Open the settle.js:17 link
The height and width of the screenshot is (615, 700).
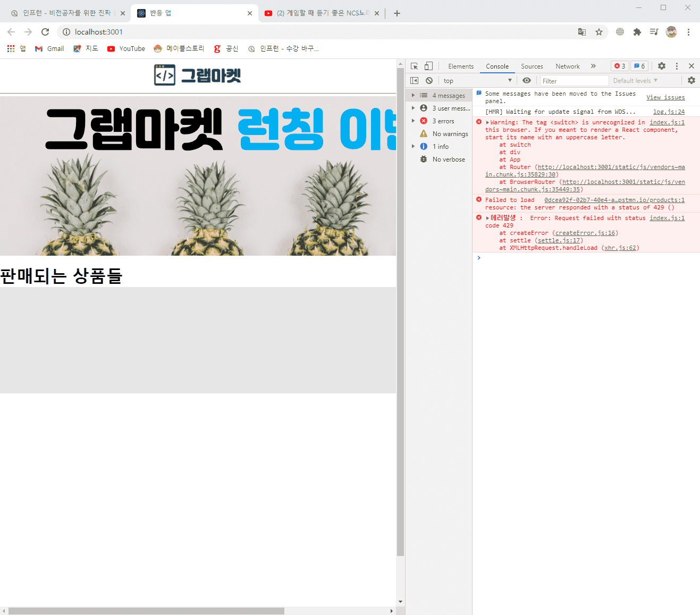click(x=559, y=241)
